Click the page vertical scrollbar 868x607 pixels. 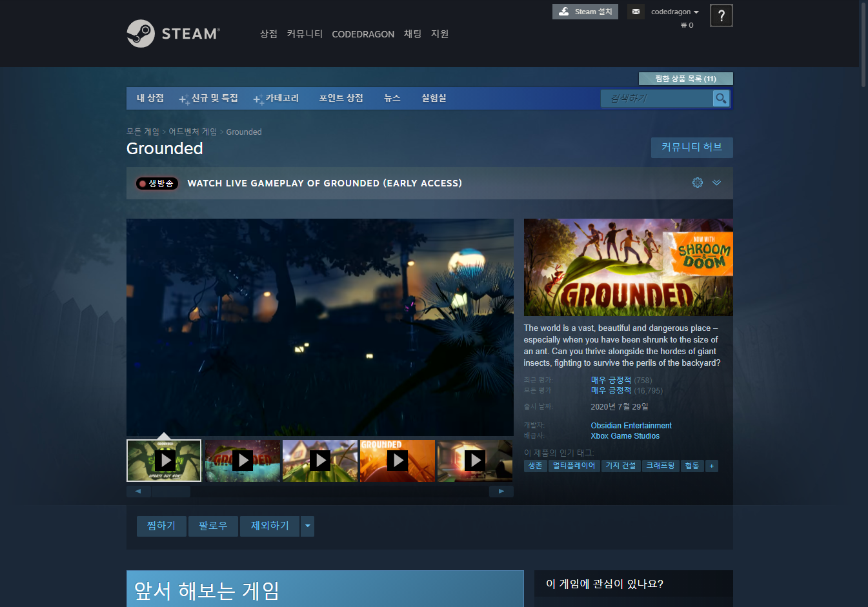pos(864,44)
